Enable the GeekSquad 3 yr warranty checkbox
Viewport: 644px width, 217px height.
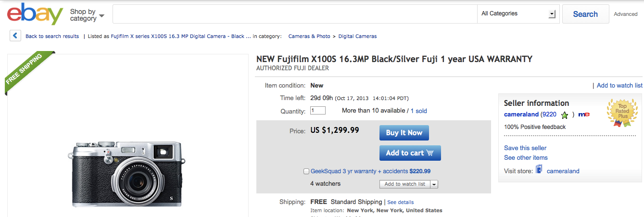[x=306, y=171]
